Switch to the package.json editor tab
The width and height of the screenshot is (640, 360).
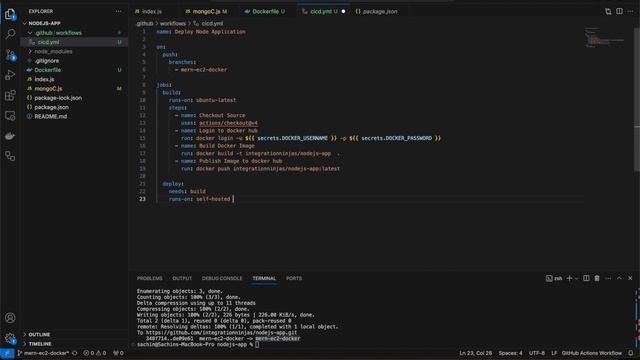376,11
